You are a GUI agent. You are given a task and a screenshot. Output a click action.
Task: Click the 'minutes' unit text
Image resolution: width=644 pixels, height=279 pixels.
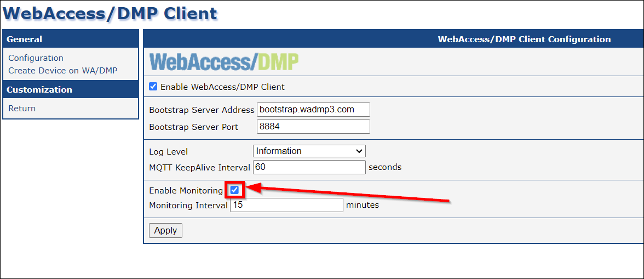coord(363,204)
